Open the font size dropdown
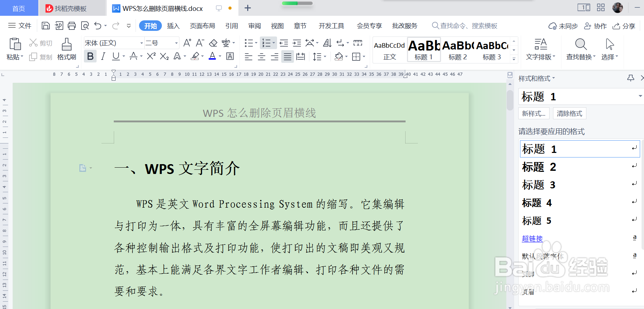The width and height of the screenshot is (644, 309). point(176,43)
